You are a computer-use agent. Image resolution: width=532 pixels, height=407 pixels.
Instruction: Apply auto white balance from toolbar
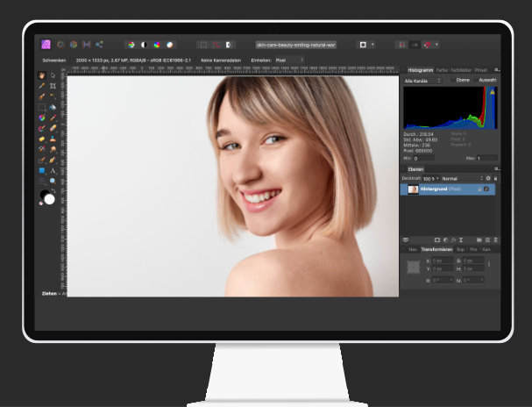(169, 44)
